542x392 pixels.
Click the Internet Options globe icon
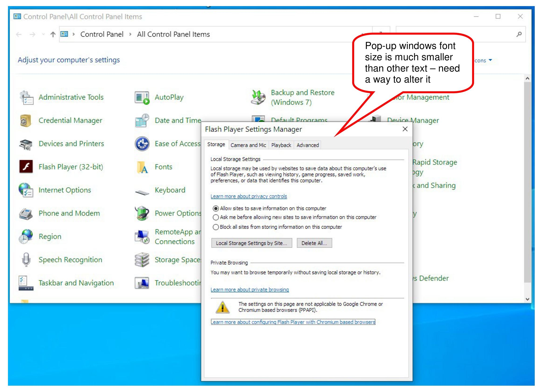pyautogui.click(x=26, y=190)
